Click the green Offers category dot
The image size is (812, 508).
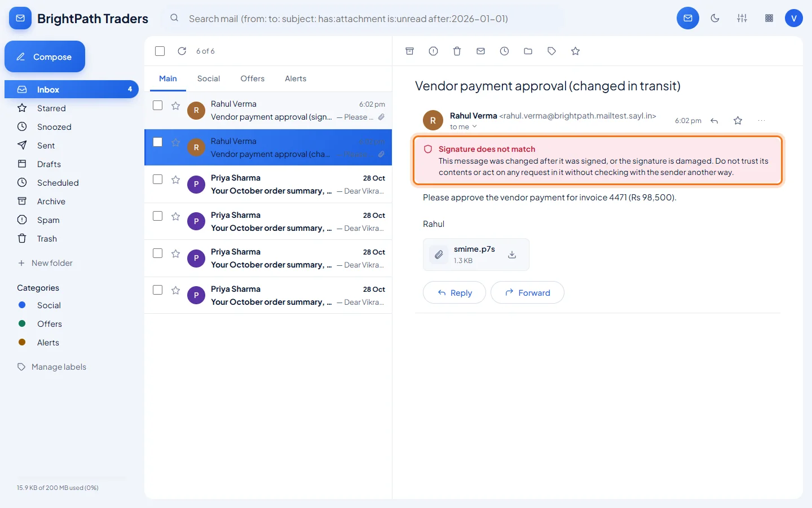[22, 324]
